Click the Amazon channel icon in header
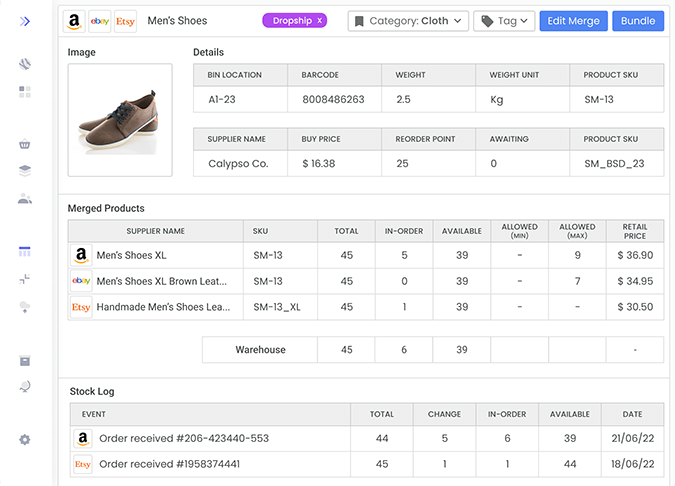The height and width of the screenshot is (486, 675). (74, 21)
